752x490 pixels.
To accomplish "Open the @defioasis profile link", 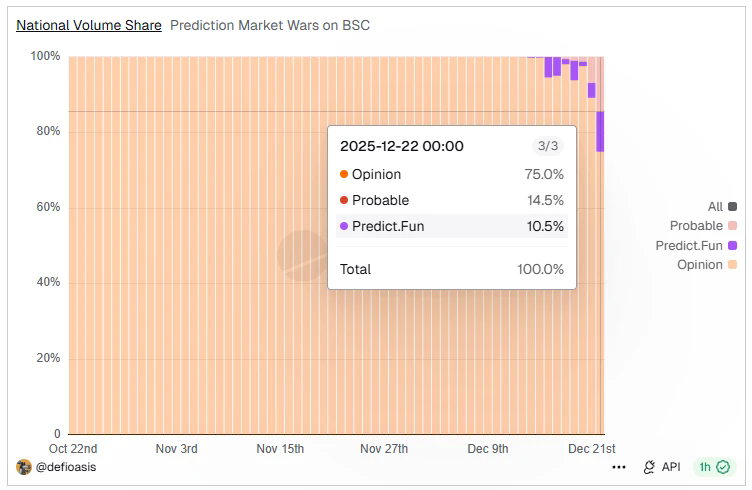I will (66, 467).
